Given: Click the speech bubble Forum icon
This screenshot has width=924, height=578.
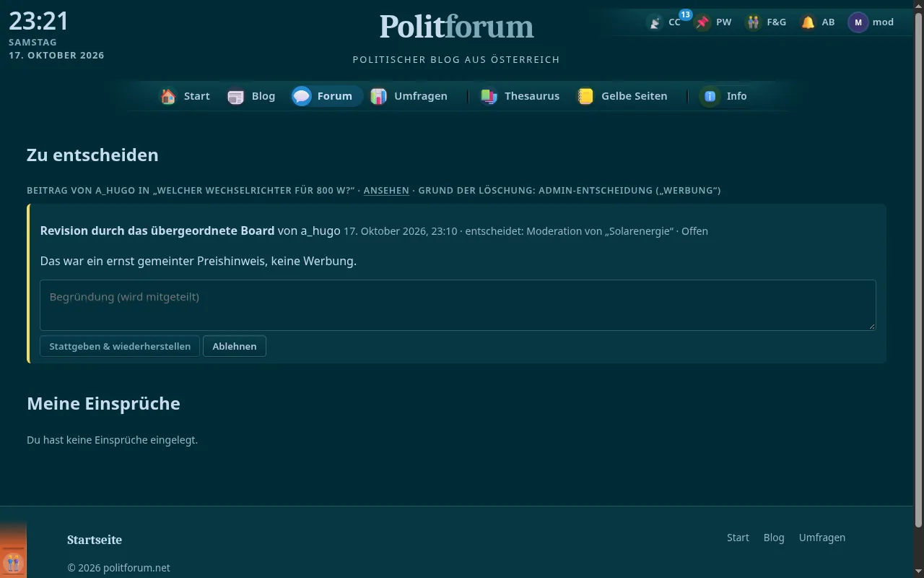Looking at the screenshot, I should (x=302, y=96).
